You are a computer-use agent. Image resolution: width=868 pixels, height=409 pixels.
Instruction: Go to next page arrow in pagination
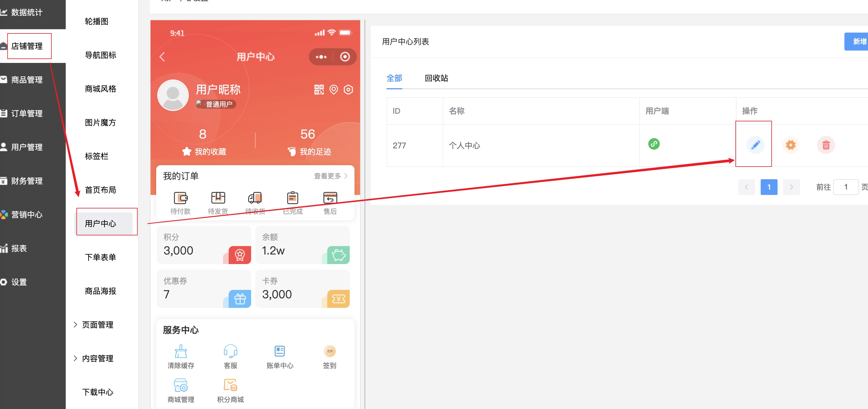point(792,187)
